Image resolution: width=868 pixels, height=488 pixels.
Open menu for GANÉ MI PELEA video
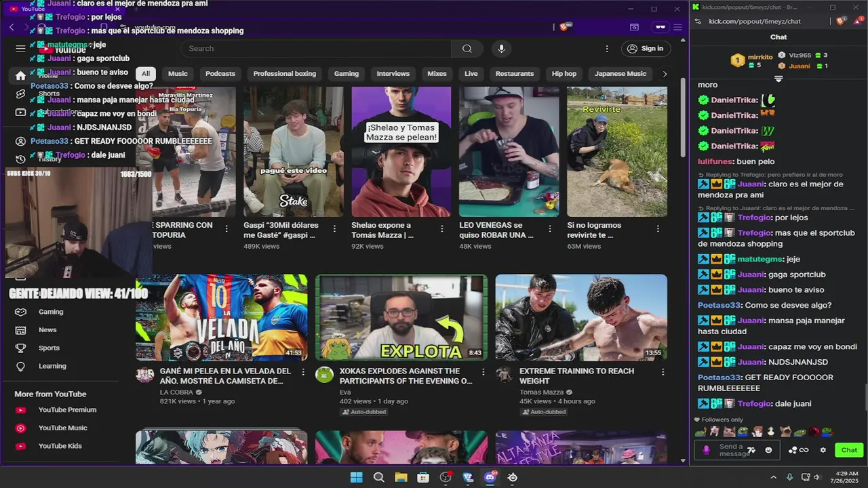pyautogui.click(x=303, y=372)
